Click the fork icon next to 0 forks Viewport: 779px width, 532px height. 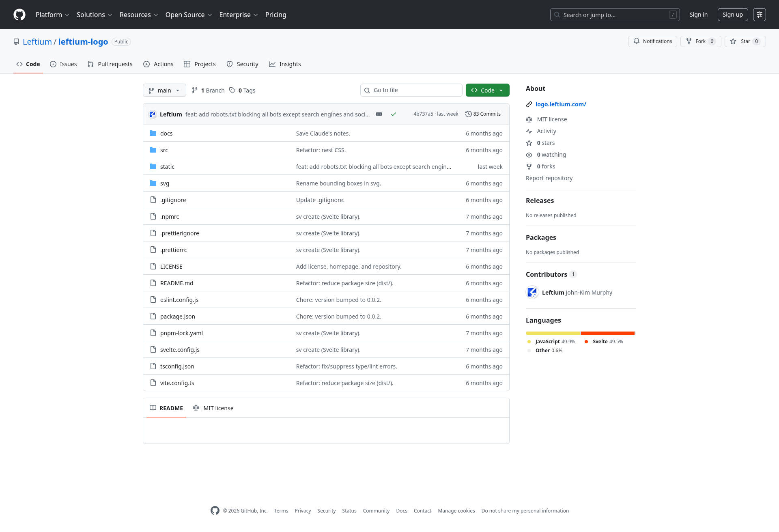click(529, 167)
